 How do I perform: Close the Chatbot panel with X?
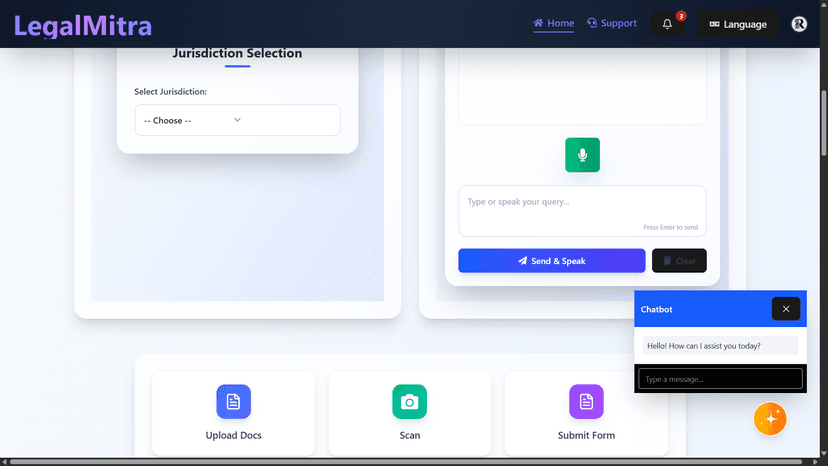[x=786, y=309]
